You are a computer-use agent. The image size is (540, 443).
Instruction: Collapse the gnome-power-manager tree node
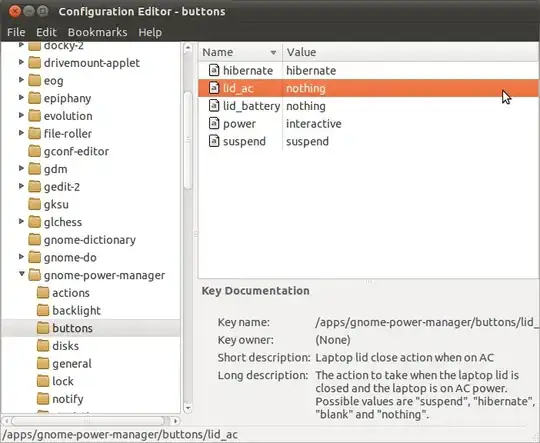click(x=22, y=274)
